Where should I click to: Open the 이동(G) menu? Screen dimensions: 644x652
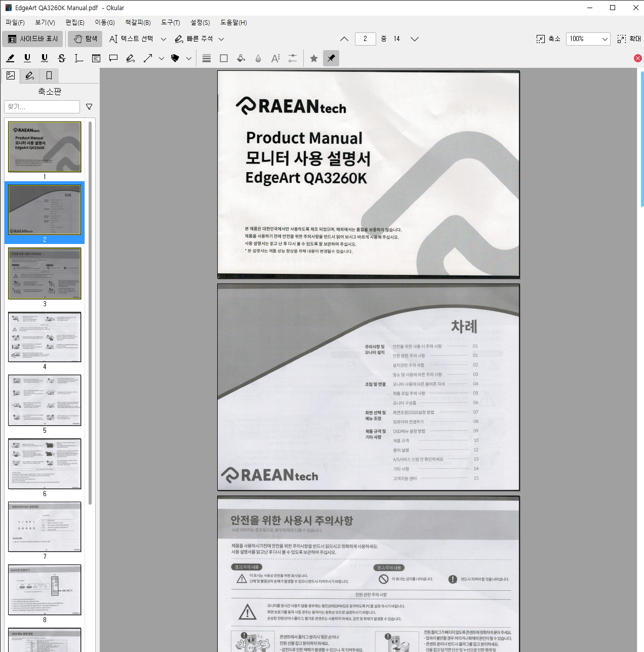point(105,22)
